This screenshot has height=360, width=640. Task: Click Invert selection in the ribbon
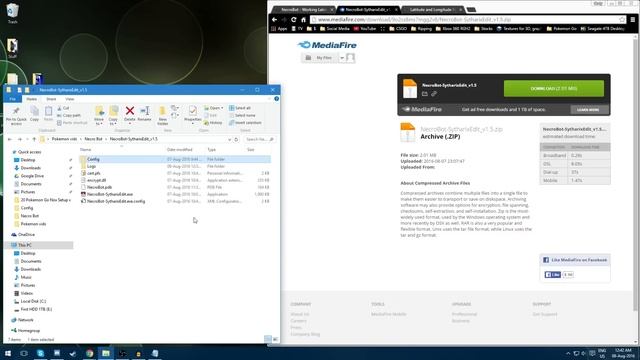pyautogui.click(x=245, y=123)
